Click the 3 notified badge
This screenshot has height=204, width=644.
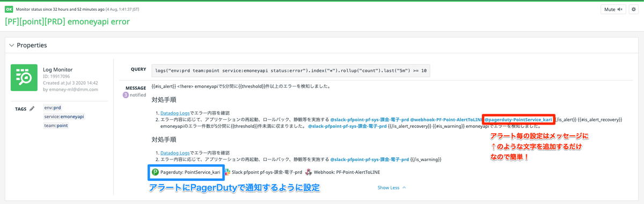pyautogui.click(x=134, y=95)
